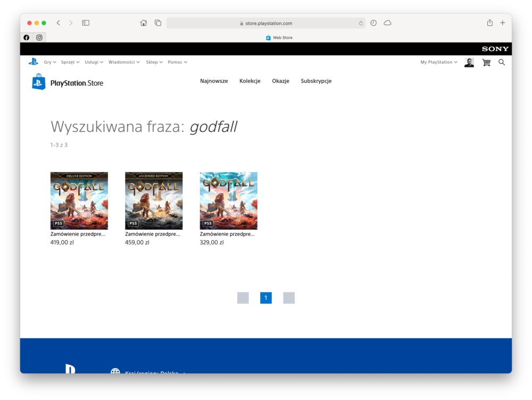Toggle the Safari sidebar icon
The width and height of the screenshot is (532, 400).
point(86,23)
